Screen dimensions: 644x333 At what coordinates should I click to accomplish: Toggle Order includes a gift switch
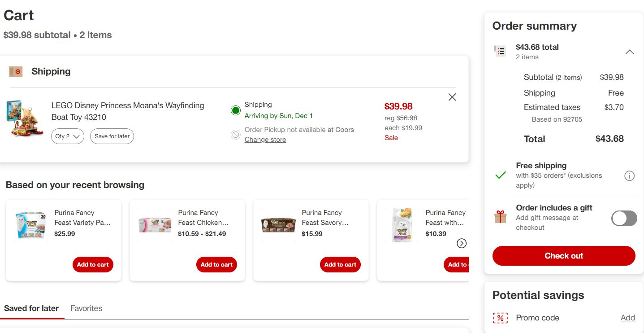tap(624, 218)
